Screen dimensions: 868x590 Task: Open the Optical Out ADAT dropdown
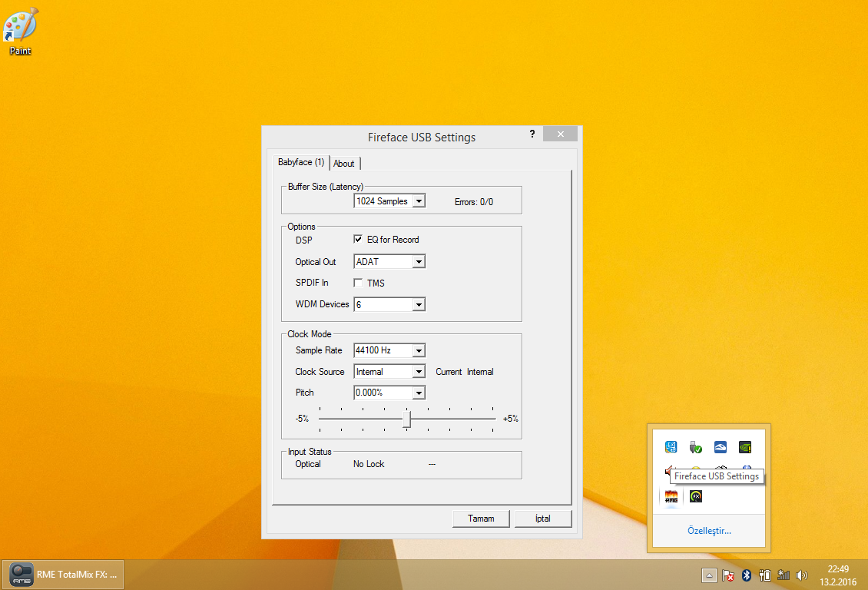coord(419,262)
